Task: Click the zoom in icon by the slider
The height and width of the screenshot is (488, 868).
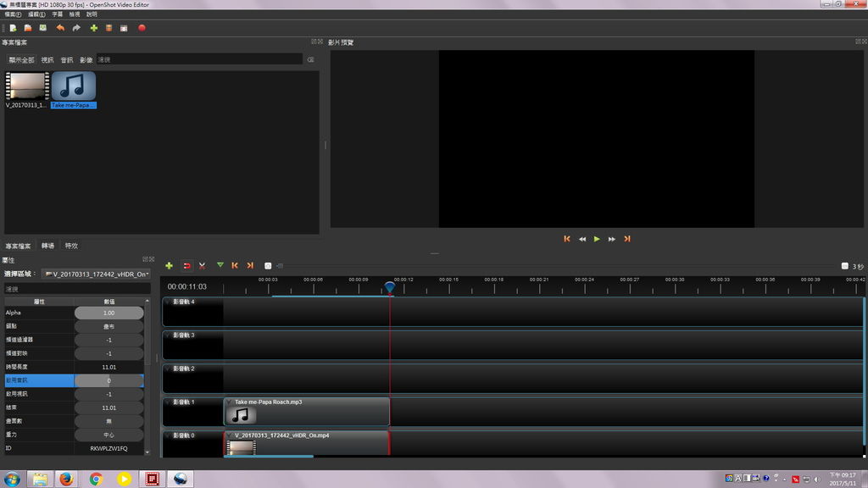Action: pos(268,265)
